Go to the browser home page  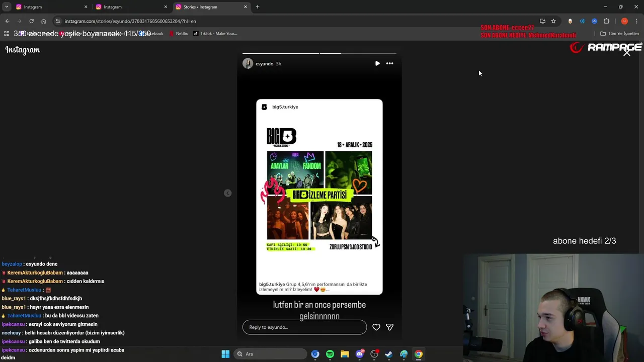pyautogui.click(x=43, y=21)
